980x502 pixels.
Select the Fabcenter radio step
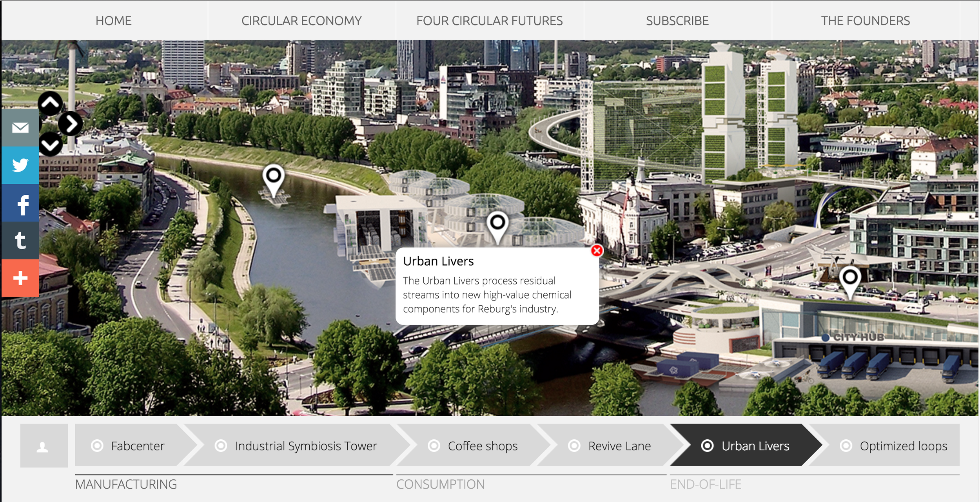97,446
